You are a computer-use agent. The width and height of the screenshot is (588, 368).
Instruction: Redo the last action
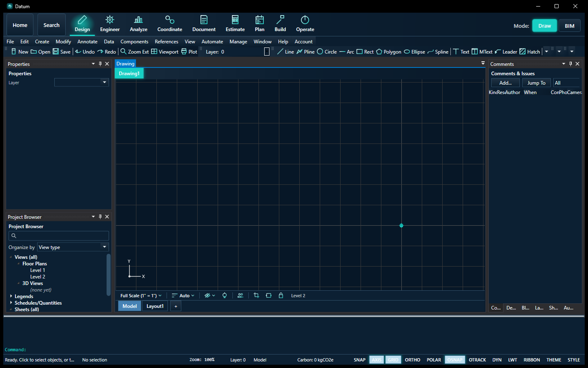[107, 52]
